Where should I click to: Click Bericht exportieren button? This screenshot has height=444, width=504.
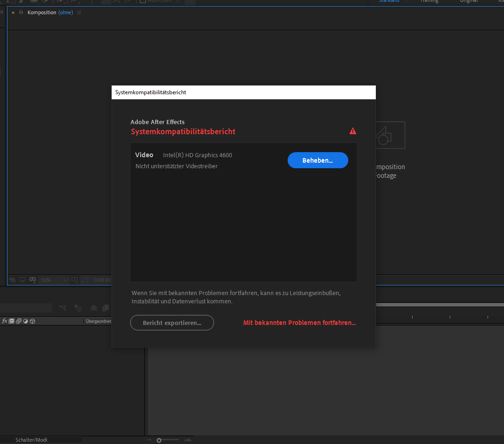pos(172,323)
